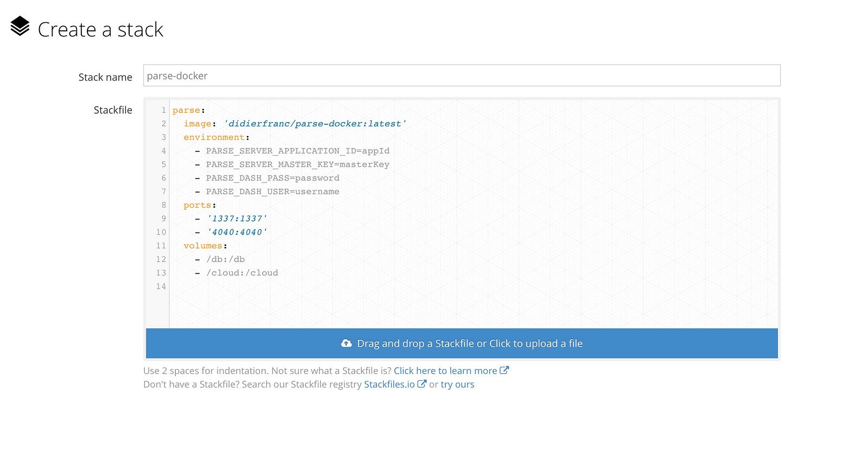Click the 'Stack name' label

[105, 77]
